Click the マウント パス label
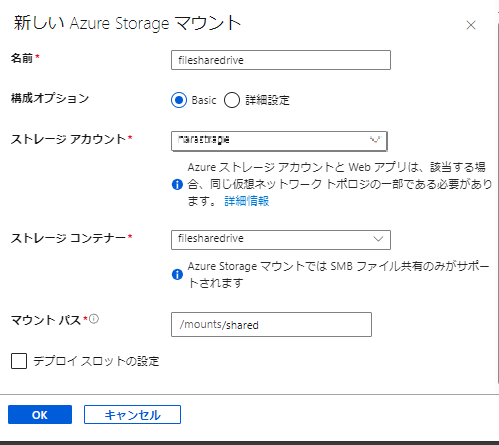This screenshot has width=499, height=445. pyautogui.click(x=46, y=320)
